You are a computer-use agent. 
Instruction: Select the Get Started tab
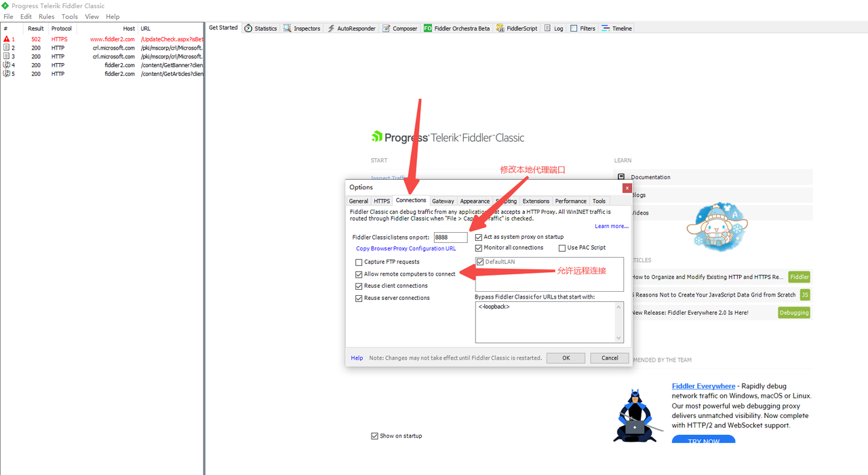point(223,28)
